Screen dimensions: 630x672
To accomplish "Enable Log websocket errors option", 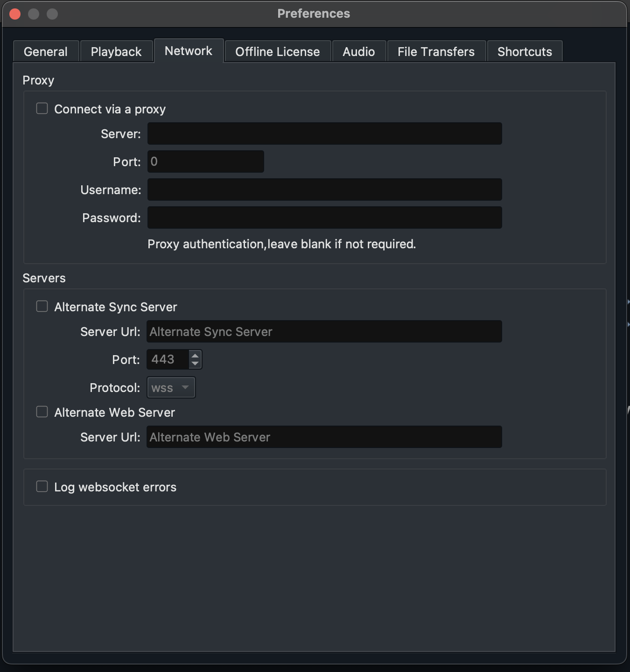I will point(42,487).
